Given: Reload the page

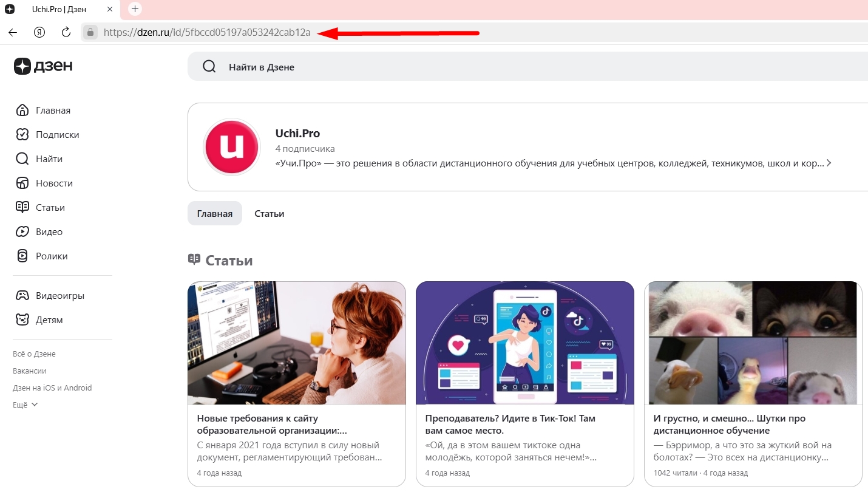Looking at the screenshot, I should pyautogui.click(x=66, y=32).
